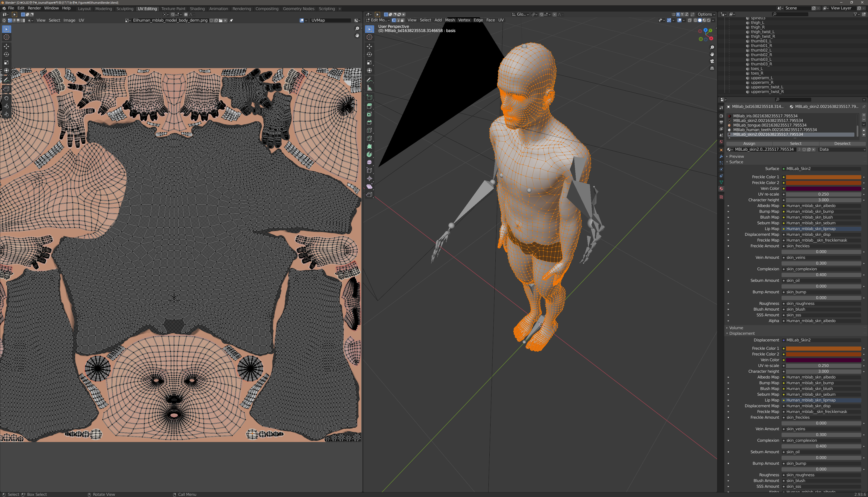868x497 pixels.
Task: Select the Annotate tool in UV editor
Action: coord(6,80)
